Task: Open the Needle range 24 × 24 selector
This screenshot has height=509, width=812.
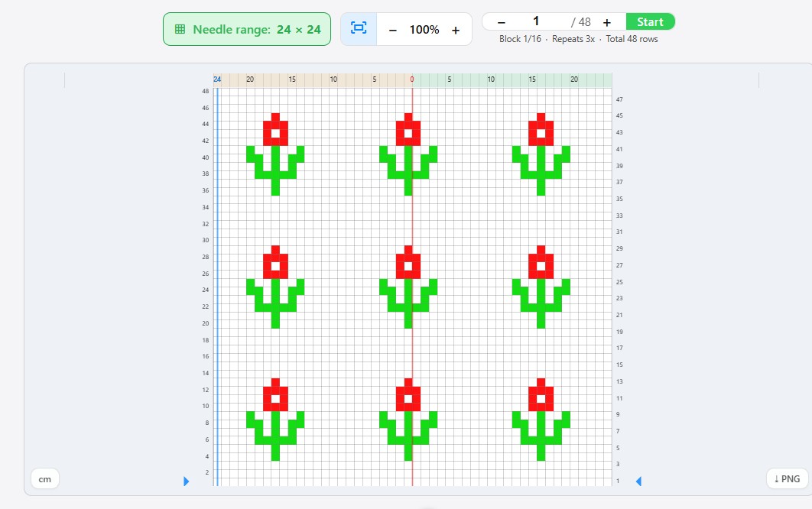Action: pos(247,29)
